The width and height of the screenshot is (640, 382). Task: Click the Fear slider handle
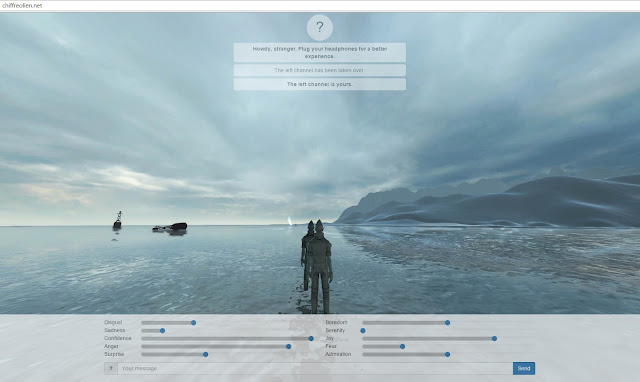pos(402,346)
